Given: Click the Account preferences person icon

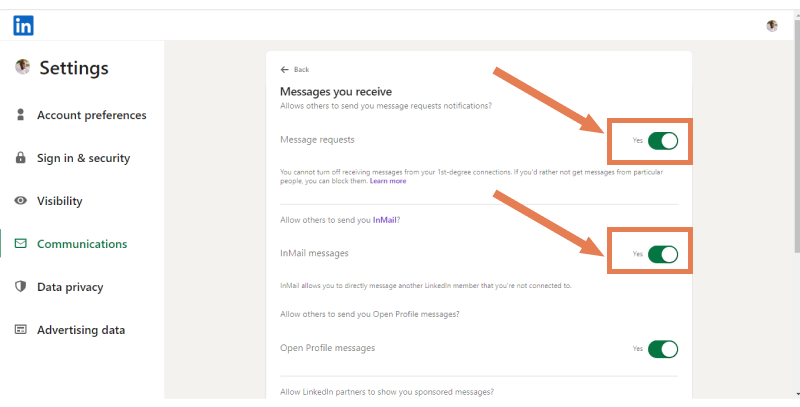Looking at the screenshot, I should click(20, 115).
